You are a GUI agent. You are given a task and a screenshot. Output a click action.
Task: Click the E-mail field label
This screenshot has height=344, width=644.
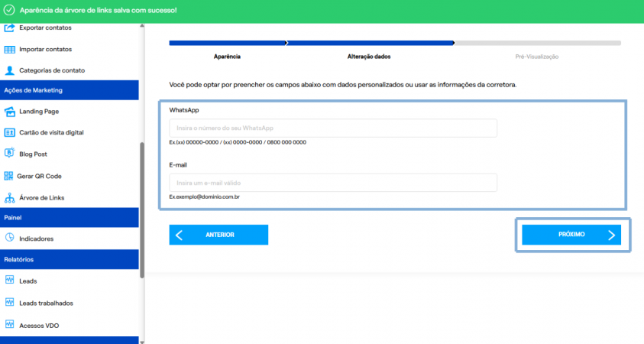[x=178, y=165]
